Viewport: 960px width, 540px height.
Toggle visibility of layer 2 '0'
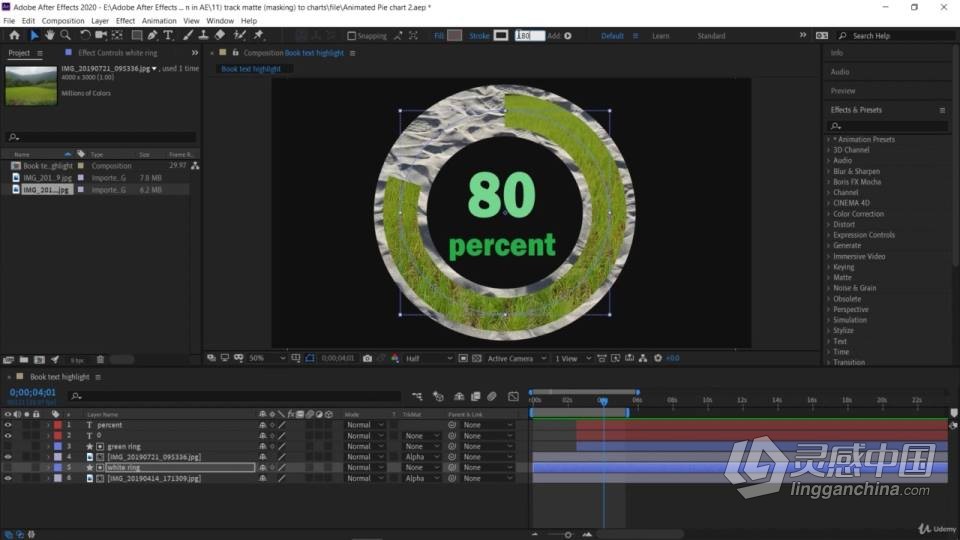click(x=8, y=435)
